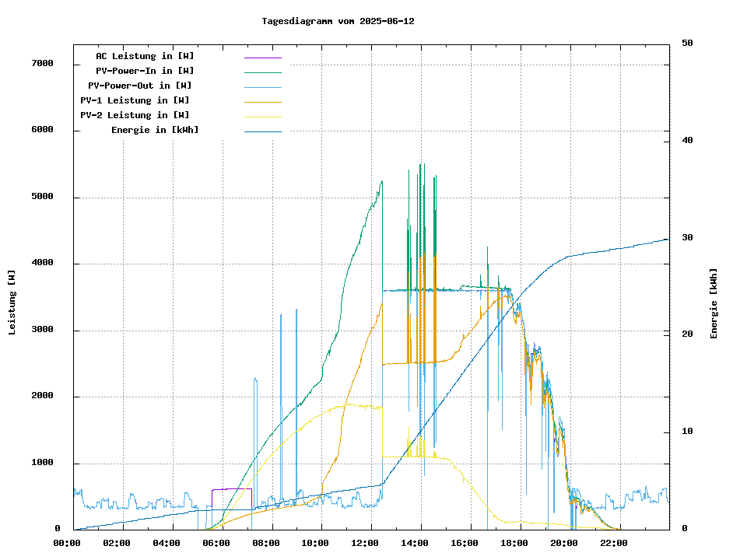Click the "Energie in [kWh]" legend label
The width and height of the screenshot is (747, 560).
tap(155, 130)
